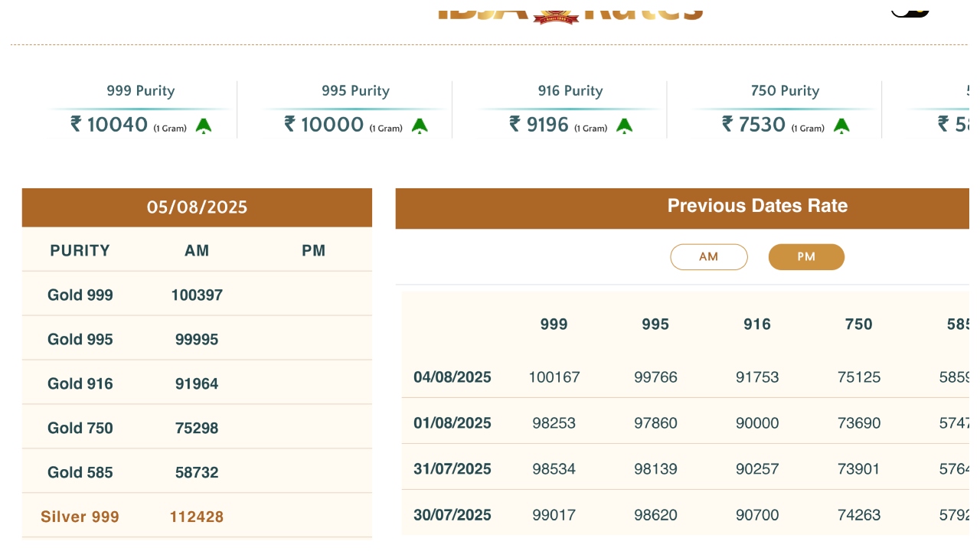Click the 04/08/2025 date row

pyautogui.click(x=452, y=377)
